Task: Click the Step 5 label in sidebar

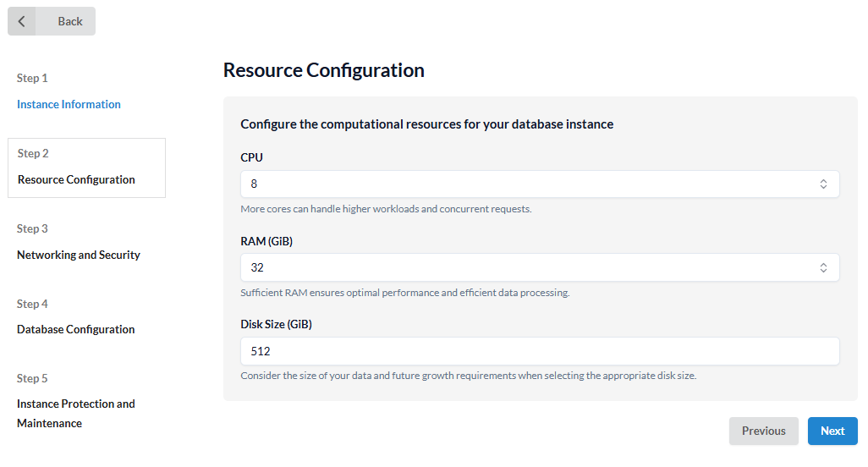Action: click(x=32, y=378)
